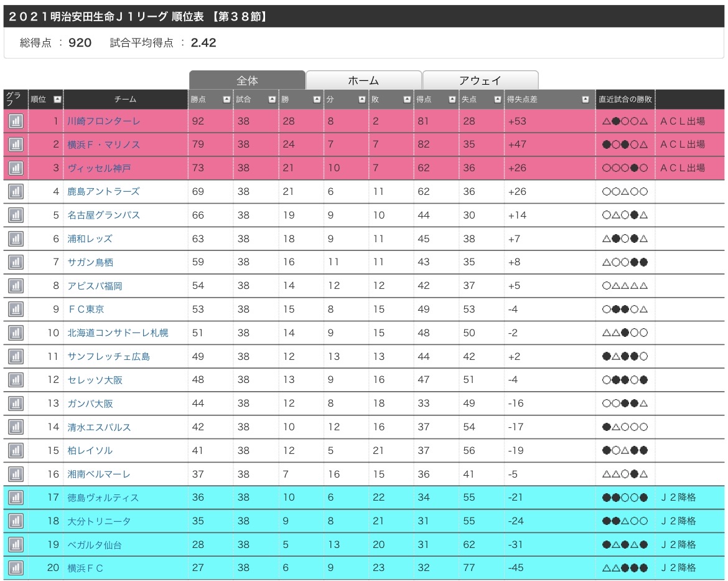This screenshot has height=581, width=728.
Task: Open graph icon for アビスパ福岡 row
Action: pos(16,286)
